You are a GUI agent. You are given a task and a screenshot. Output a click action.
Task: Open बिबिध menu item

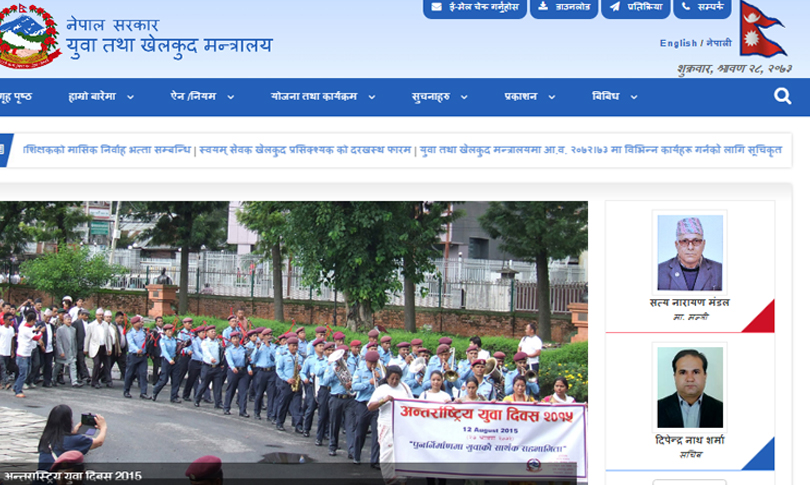coord(605,97)
